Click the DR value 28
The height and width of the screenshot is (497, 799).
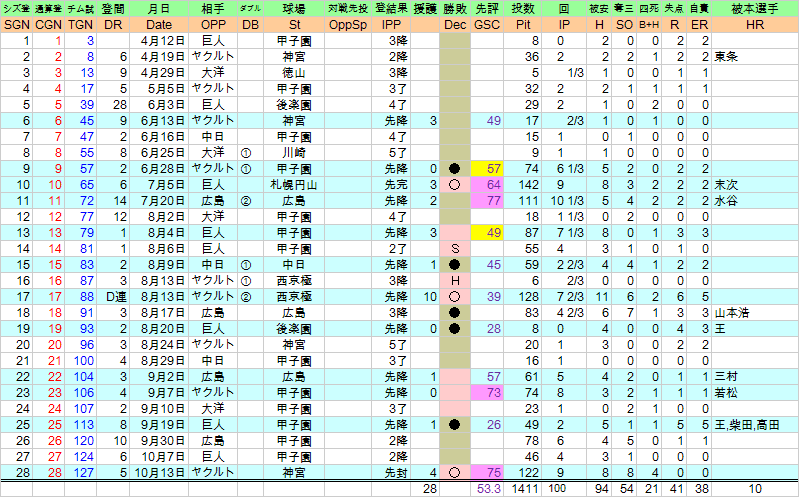coord(113,105)
